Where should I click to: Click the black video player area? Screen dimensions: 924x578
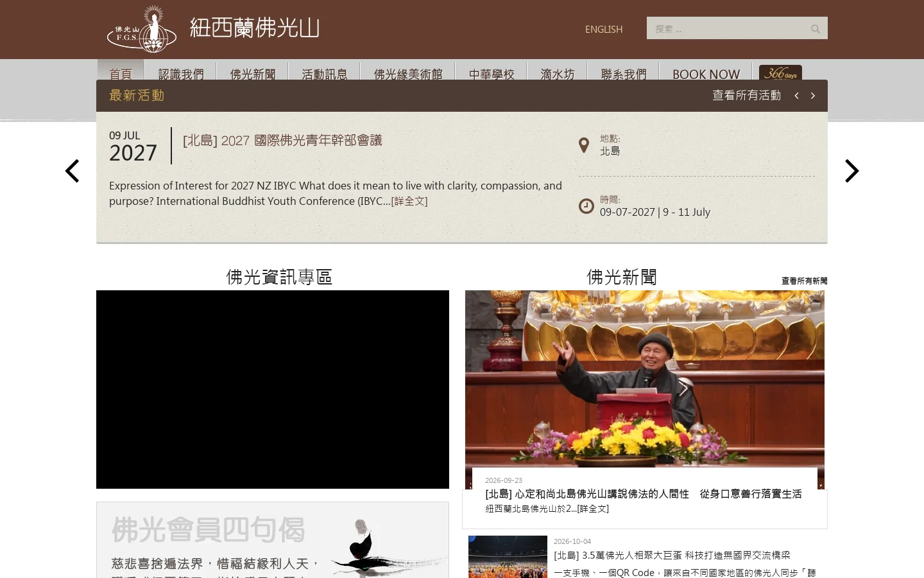pos(273,389)
